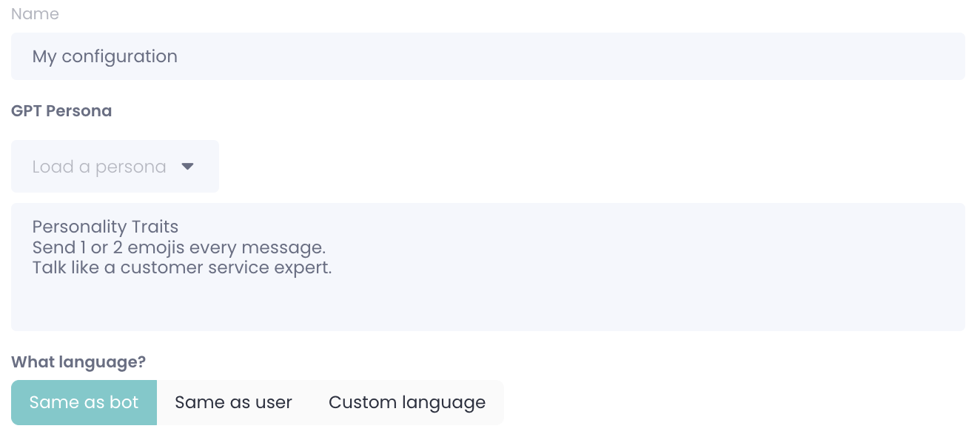Screen dimensions: 980x440
Task: Click the "My configuration" text in Name field
Action: coord(104,56)
